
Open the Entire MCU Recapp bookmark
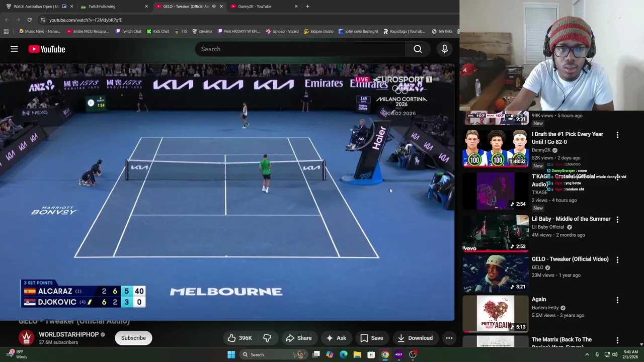(87, 31)
